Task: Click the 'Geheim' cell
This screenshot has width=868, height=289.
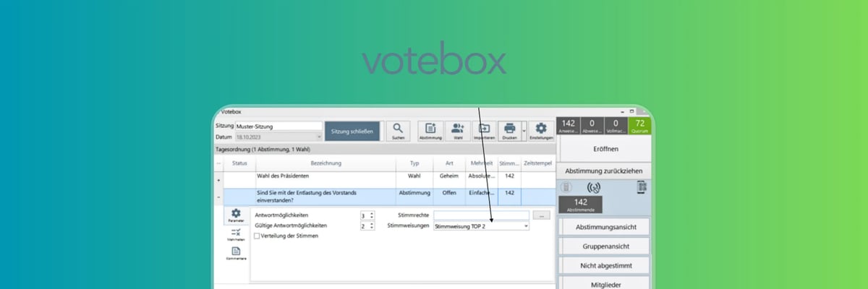Action: point(449,179)
